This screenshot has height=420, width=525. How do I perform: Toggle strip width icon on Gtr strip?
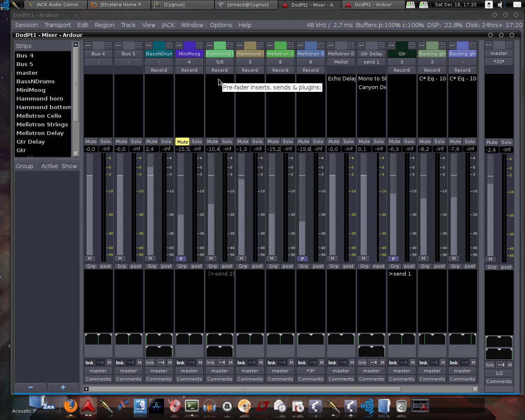(x=392, y=45)
